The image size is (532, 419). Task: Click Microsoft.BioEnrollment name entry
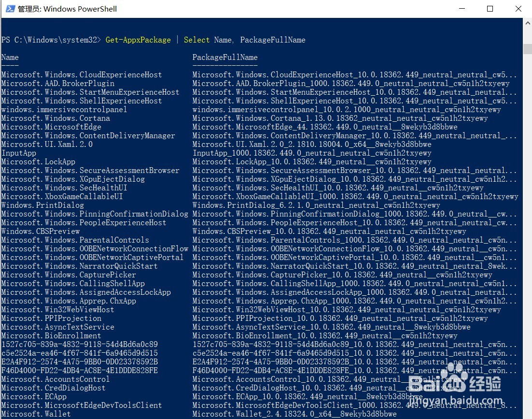click(51, 336)
